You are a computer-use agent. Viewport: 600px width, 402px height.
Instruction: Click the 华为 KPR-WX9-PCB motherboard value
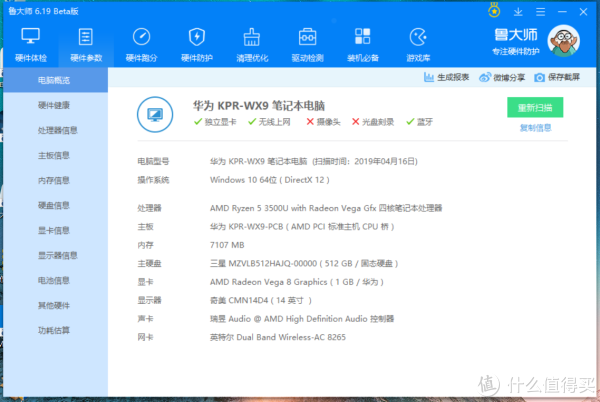(x=302, y=227)
